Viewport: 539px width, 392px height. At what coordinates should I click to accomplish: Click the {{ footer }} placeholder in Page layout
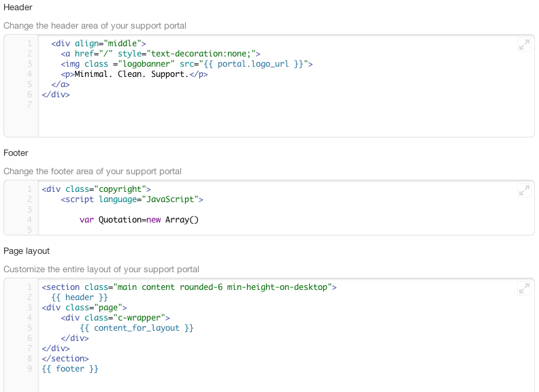pyautogui.click(x=70, y=369)
